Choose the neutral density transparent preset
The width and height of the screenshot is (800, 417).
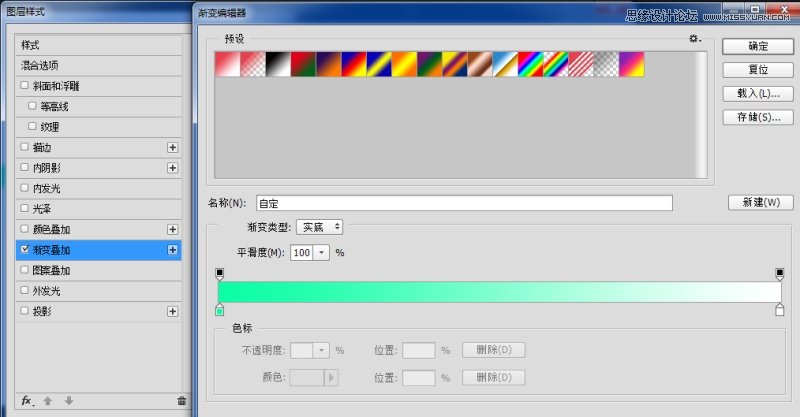pyautogui.click(x=606, y=64)
